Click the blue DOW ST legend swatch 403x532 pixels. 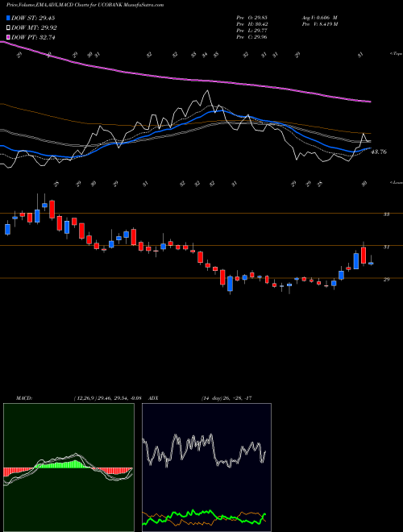click(x=8, y=18)
